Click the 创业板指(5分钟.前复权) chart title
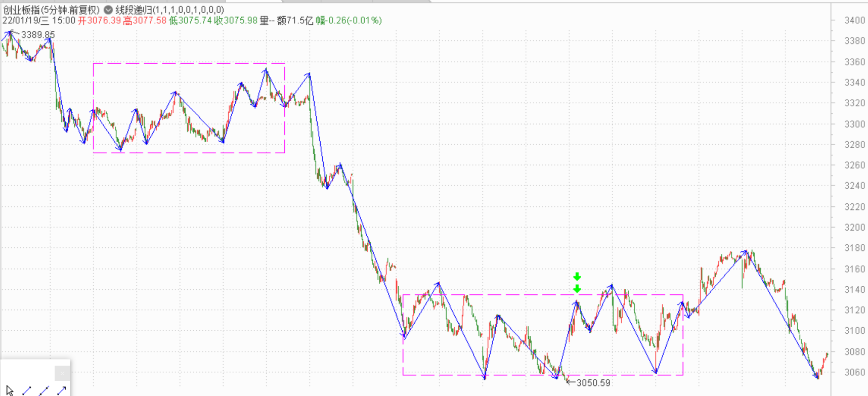This screenshot has width=868, height=396. pyautogui.click(x=51, y=10)
